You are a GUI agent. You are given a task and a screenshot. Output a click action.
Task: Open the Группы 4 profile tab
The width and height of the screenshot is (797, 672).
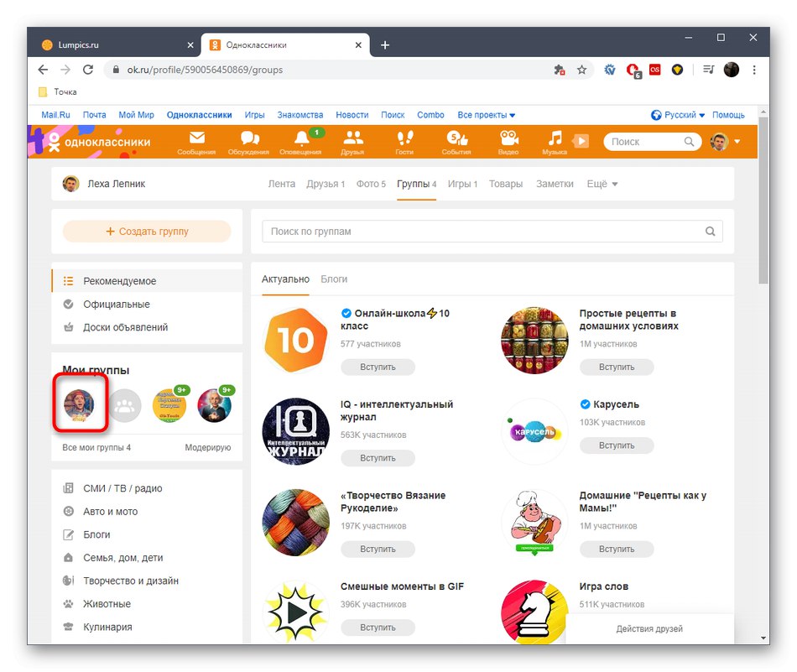click(x=417, y=184)
